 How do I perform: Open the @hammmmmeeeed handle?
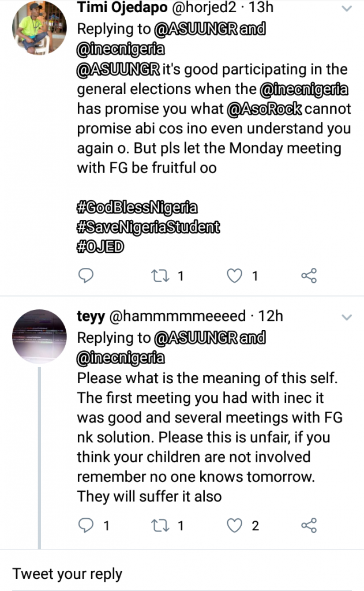point(178,317)
